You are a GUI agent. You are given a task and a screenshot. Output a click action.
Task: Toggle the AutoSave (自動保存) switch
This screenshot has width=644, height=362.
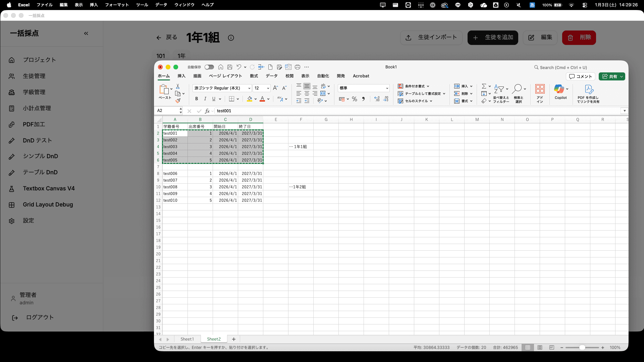click(209, 67)
